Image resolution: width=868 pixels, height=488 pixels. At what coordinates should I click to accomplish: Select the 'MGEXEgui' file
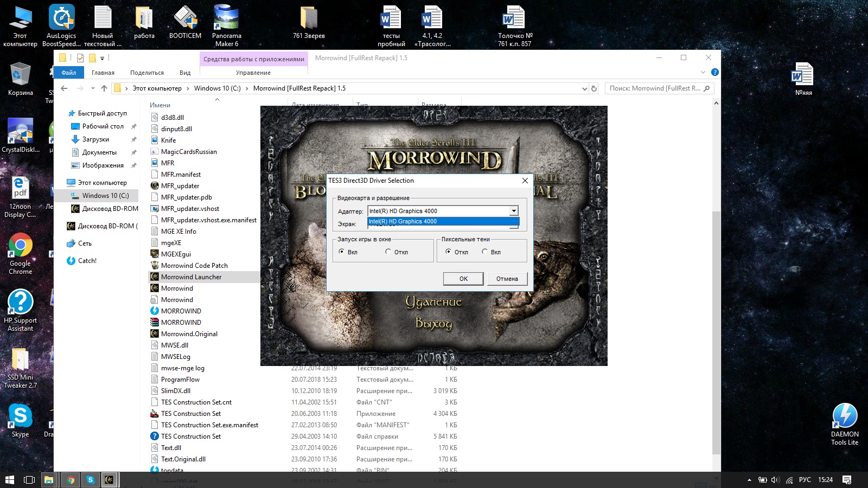pos(176,254)
